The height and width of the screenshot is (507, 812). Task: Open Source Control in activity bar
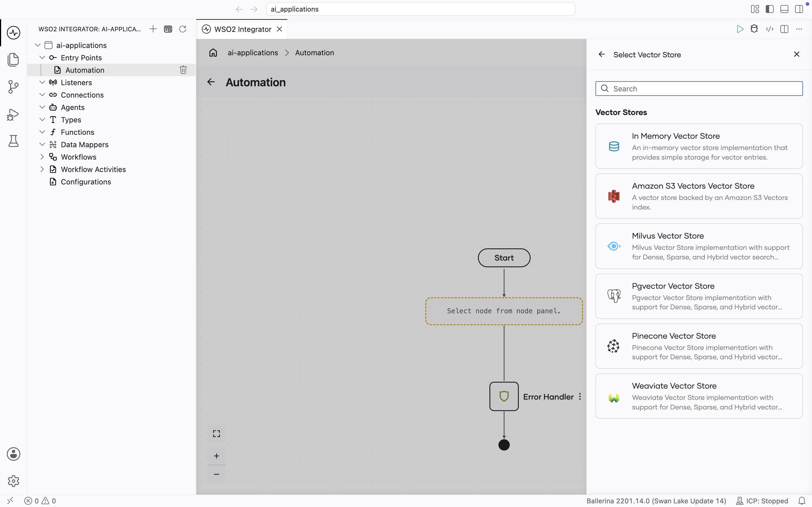coord(14,87)
